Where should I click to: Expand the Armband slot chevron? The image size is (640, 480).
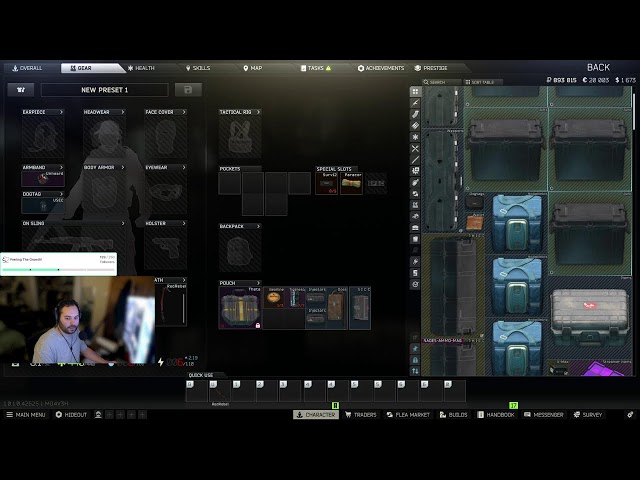(x=61, y=167)
